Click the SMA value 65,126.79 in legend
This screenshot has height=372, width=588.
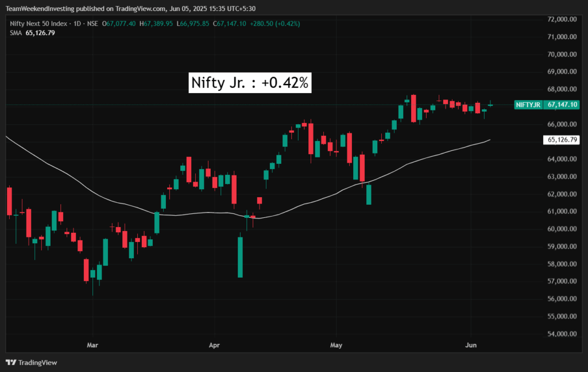40,33
